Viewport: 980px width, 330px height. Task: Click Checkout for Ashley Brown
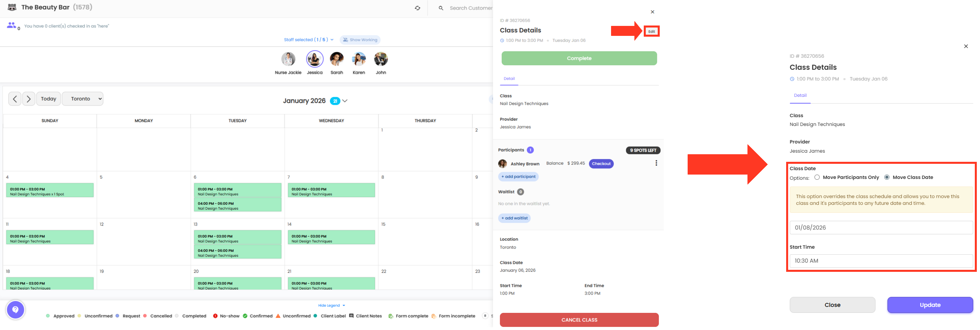[x=601, y=164]
